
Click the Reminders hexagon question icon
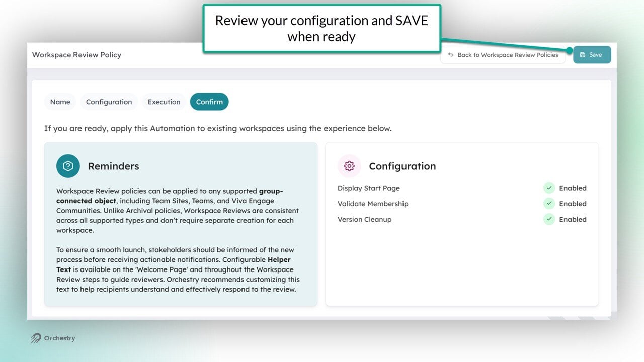pos(68,166)
